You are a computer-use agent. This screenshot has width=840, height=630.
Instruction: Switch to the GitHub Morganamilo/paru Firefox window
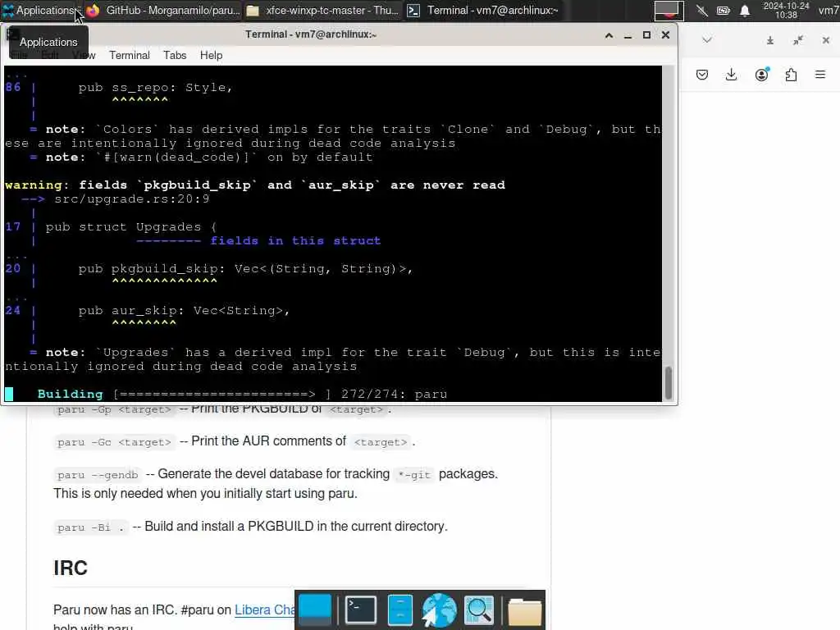[x=163, y=10]
